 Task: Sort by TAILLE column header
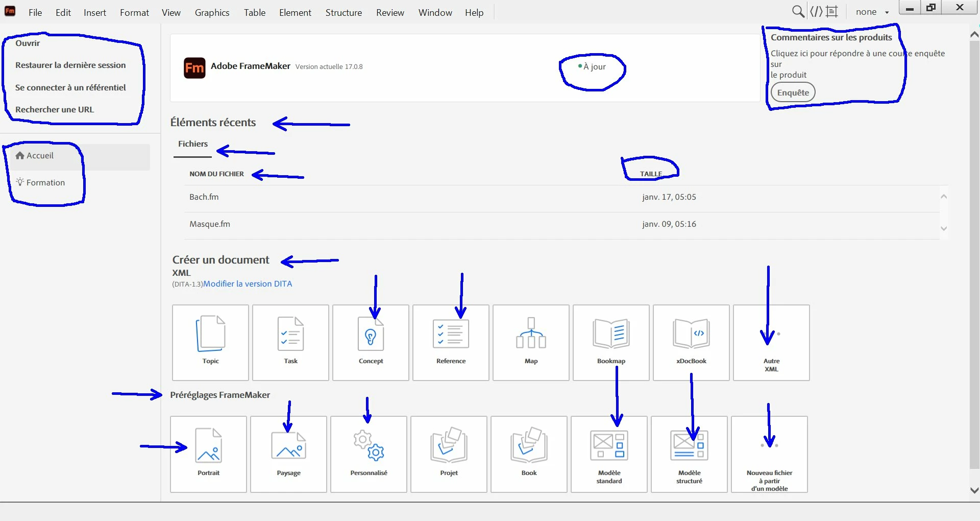point(651,174)
